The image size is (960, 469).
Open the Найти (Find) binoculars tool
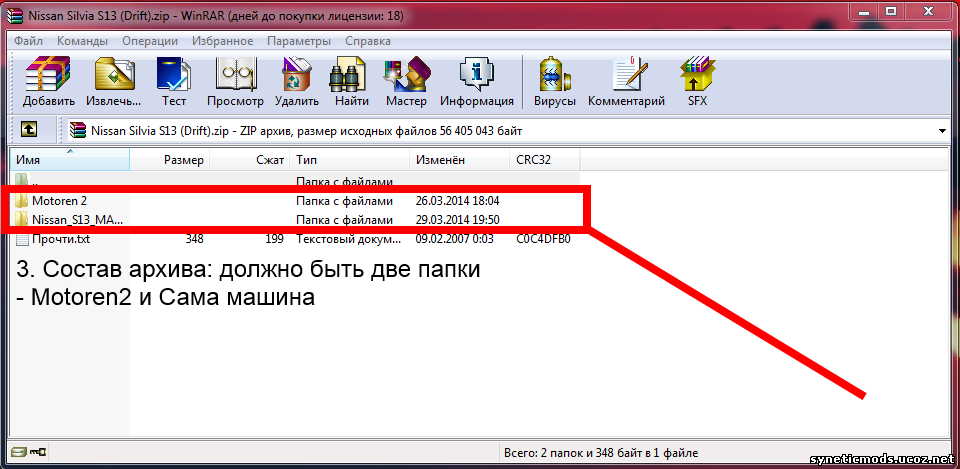click(352, 82)
